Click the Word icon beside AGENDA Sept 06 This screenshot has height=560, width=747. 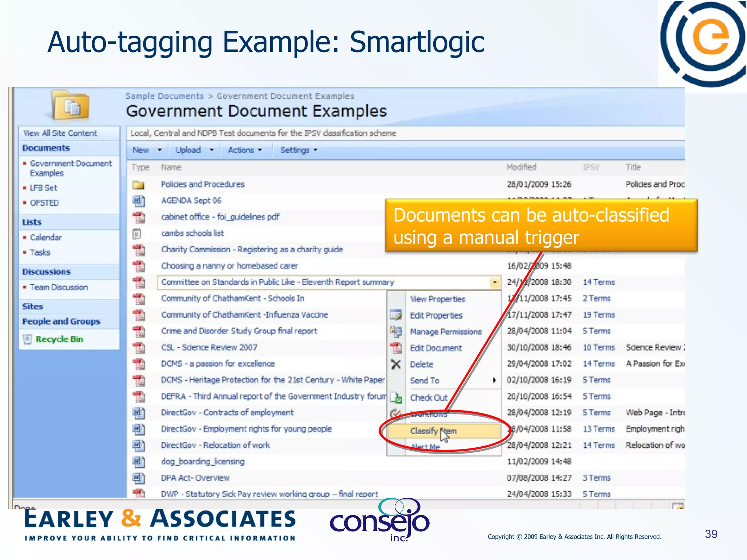138,201
